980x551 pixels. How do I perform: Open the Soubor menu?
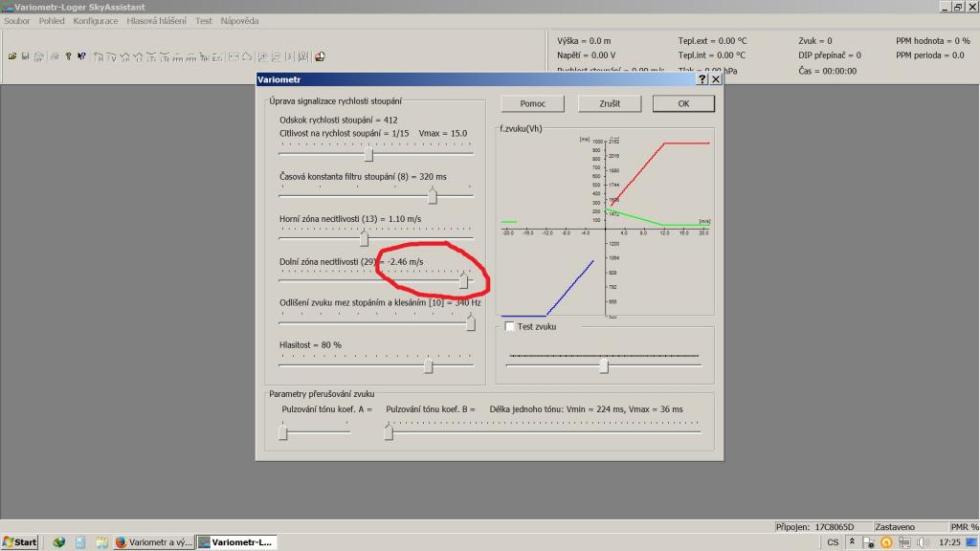coord(17,20)
